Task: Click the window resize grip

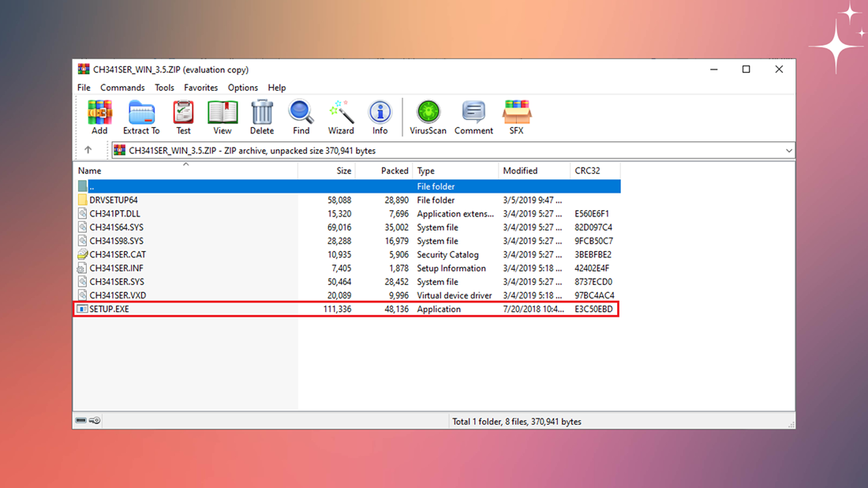Action: click(x=791, y=424)
